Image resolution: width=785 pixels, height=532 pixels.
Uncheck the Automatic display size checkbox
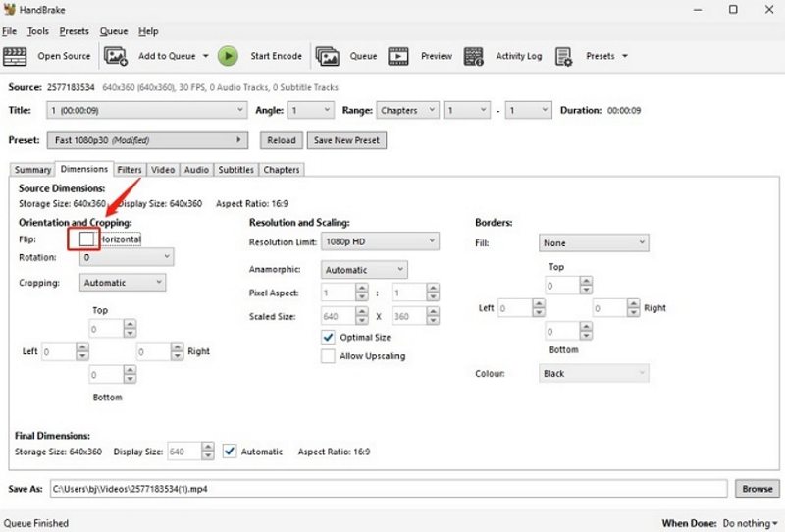point(230,452)
